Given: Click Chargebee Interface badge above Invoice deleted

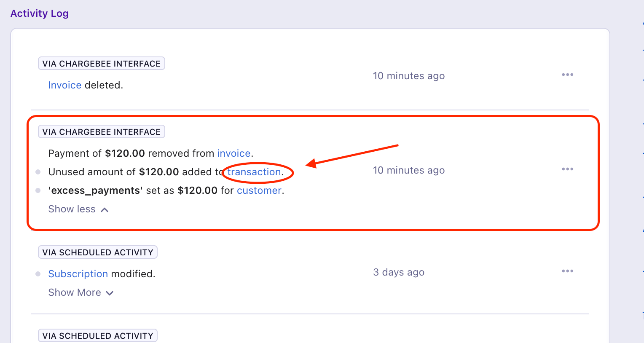Looking at the screenshot, I should pyautogui.click(x=101, y=64).
